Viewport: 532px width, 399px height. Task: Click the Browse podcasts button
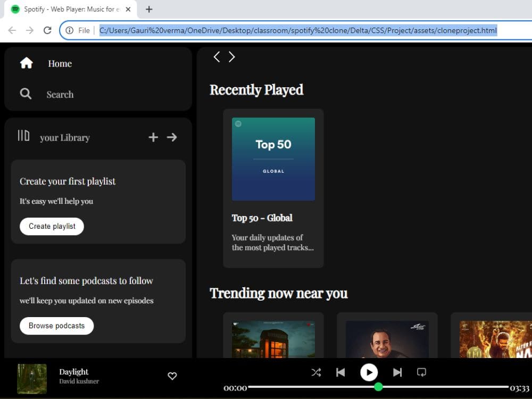(56, 326)
